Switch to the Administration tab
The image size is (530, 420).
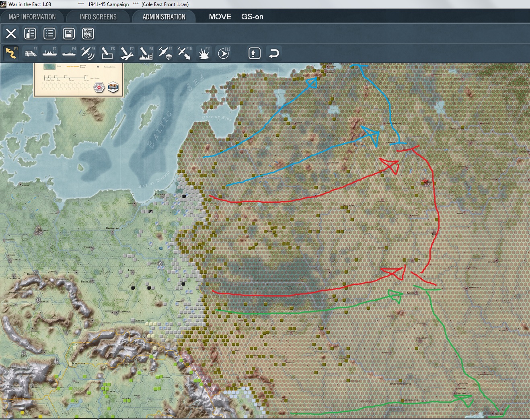pos(164,17)
